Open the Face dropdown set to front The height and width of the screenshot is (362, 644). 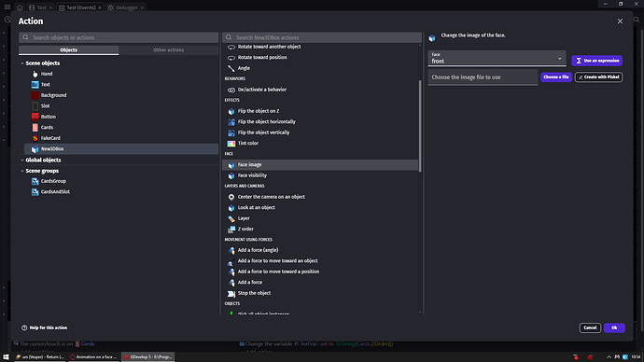tap(497, 58)
